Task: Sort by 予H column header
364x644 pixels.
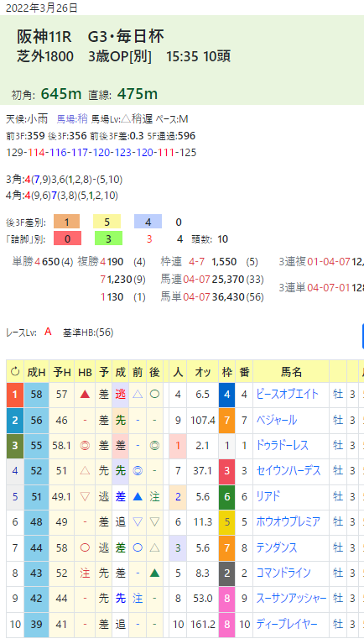Action: click(x=61, y=372)
